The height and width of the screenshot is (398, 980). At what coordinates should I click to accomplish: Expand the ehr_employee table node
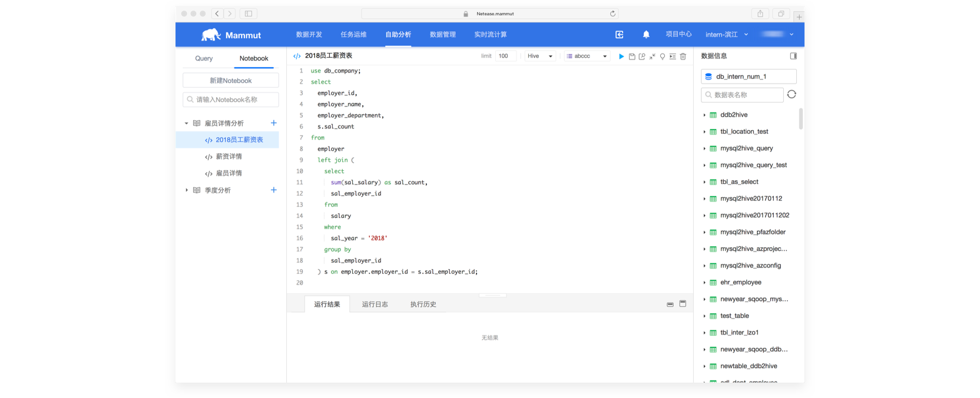[x=704, y=283]
